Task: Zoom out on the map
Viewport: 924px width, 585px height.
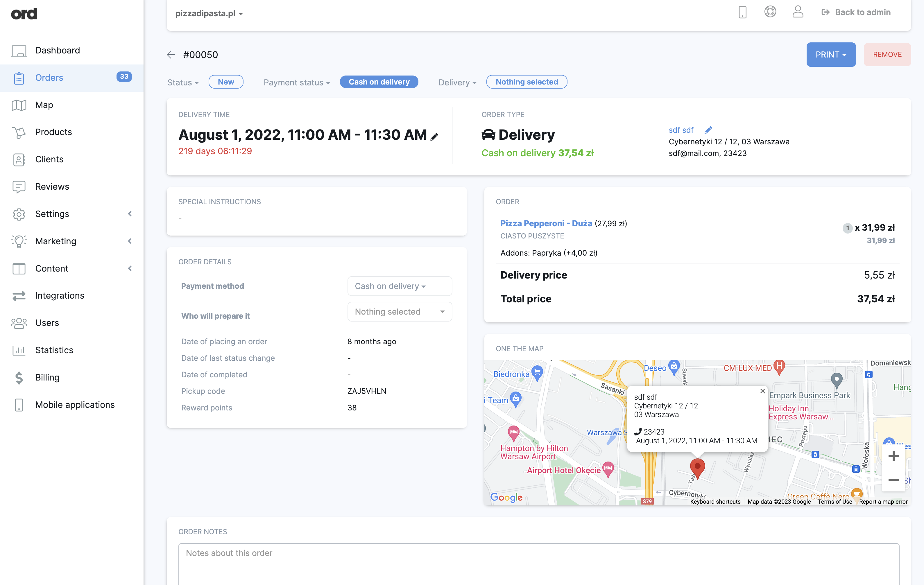Action: (893, 480)
